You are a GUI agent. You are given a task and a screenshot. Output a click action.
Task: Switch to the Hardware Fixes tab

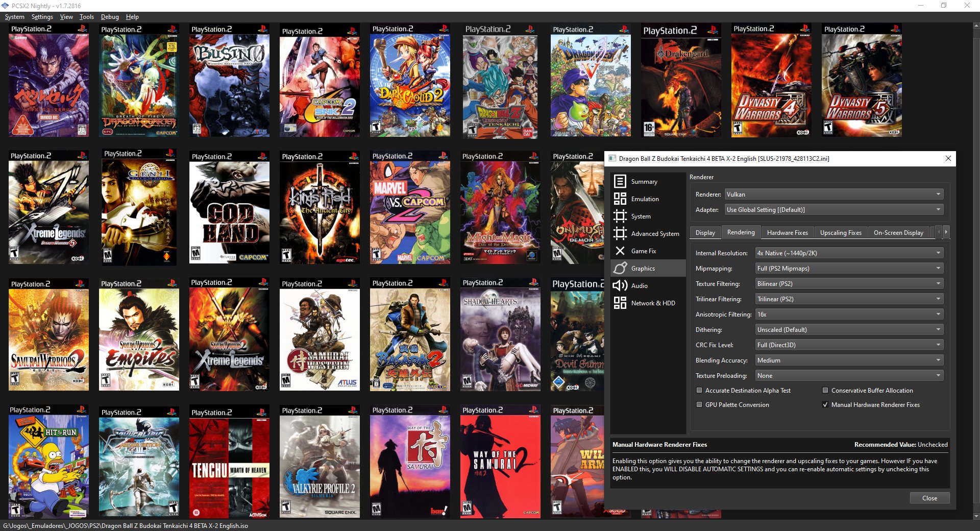point(787,232)
